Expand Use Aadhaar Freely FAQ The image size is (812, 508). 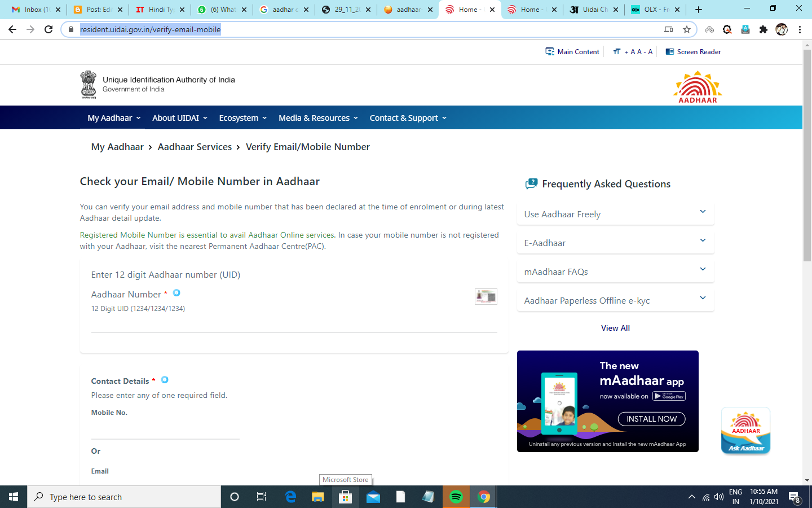[615, 214]
